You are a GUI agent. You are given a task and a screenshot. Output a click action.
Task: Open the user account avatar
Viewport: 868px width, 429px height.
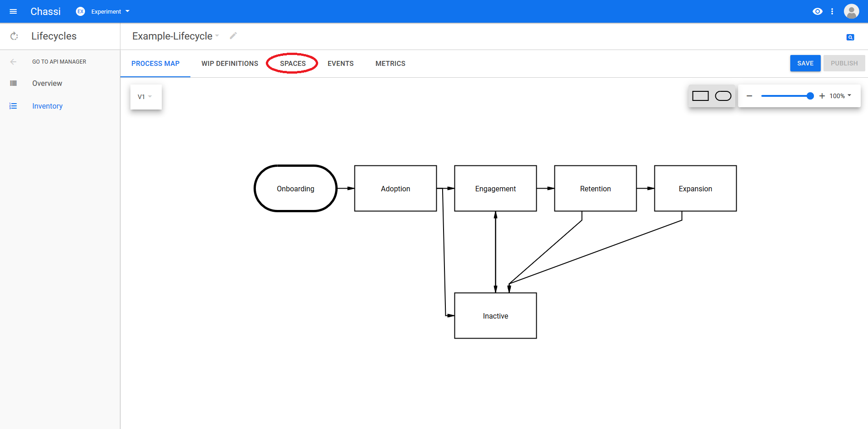click(851, 11)
